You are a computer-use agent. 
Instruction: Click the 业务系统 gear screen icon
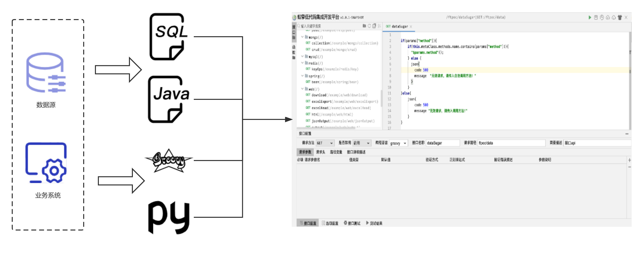pyautogui.click(x=46, y=162)
